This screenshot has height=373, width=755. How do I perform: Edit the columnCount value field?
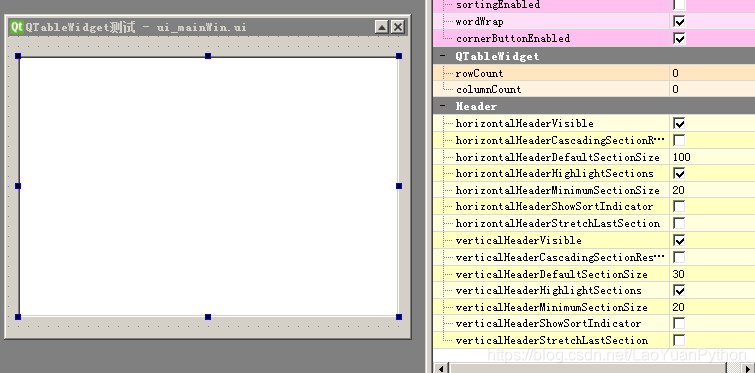click(712, 89)
